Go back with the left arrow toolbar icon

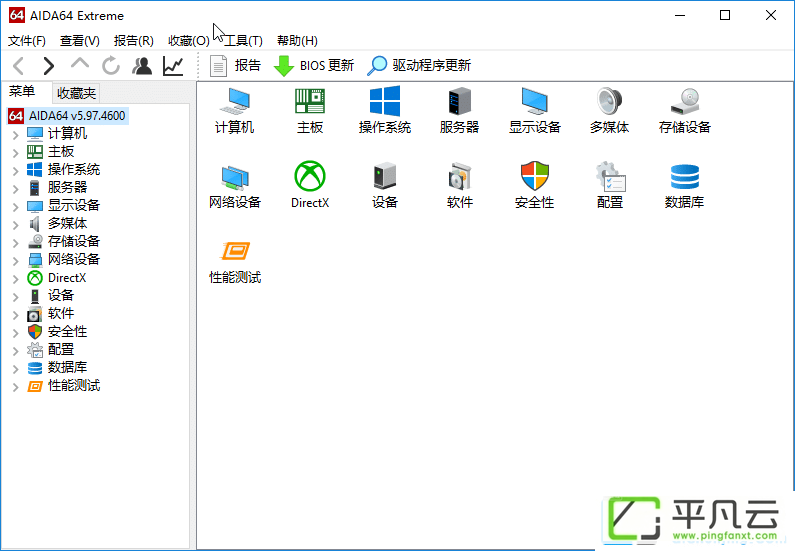tap(18, 66)
